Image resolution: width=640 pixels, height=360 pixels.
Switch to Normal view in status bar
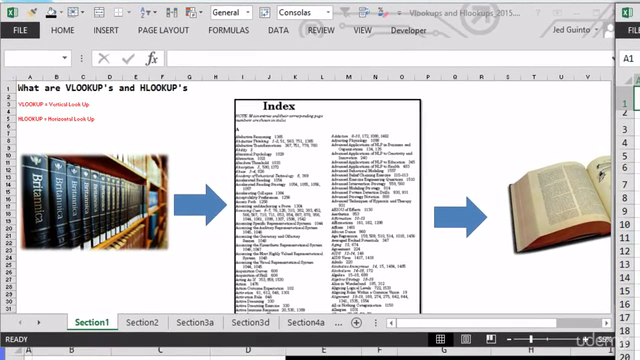(x=440, y=339)
